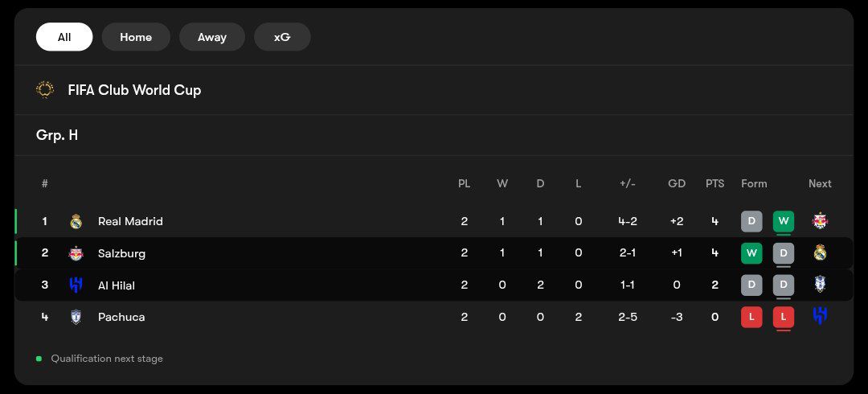The image size is (868, 394).
Task: Open Real Madrid's latest win form badge
Action: point(784,222)
